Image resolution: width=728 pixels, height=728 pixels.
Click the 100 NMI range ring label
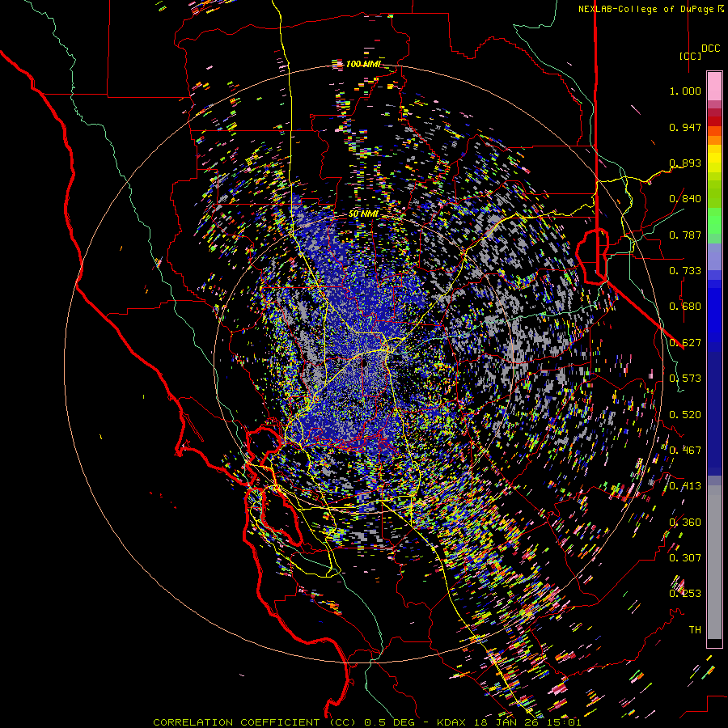362,64
